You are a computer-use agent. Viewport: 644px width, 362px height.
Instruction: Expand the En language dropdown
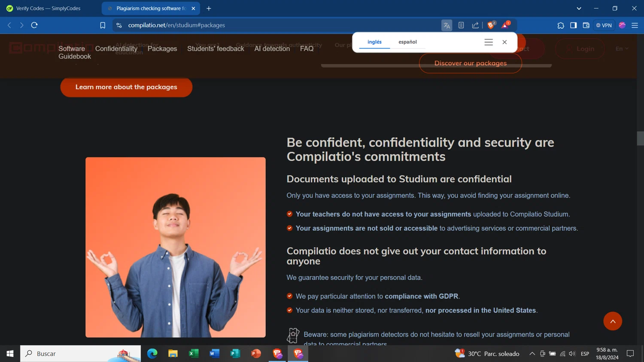point(622,48)
